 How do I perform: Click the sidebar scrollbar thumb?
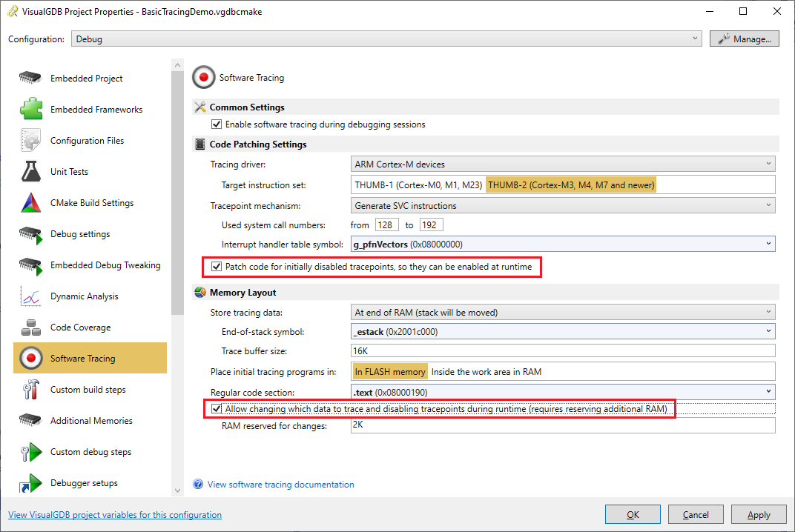click(177, 193)
